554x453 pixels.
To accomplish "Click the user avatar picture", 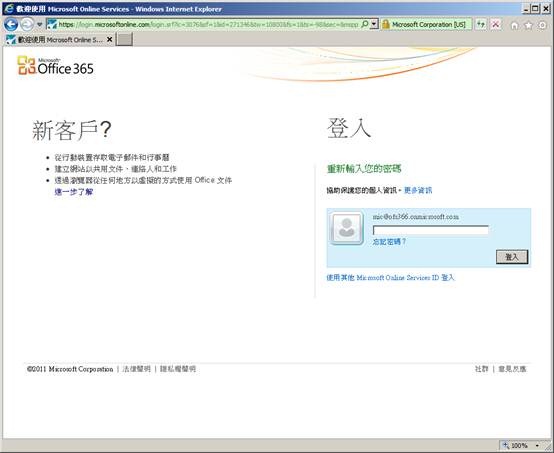I will (x=347, y=228).
